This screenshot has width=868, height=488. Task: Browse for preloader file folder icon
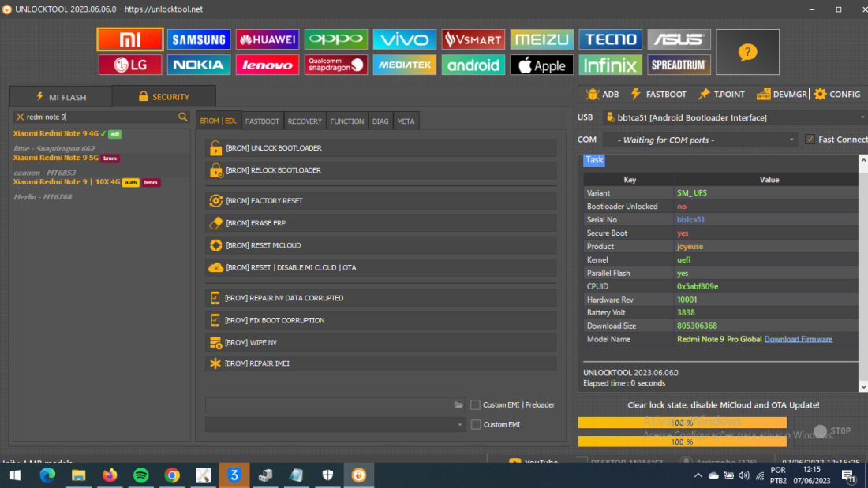click(458, 405)
